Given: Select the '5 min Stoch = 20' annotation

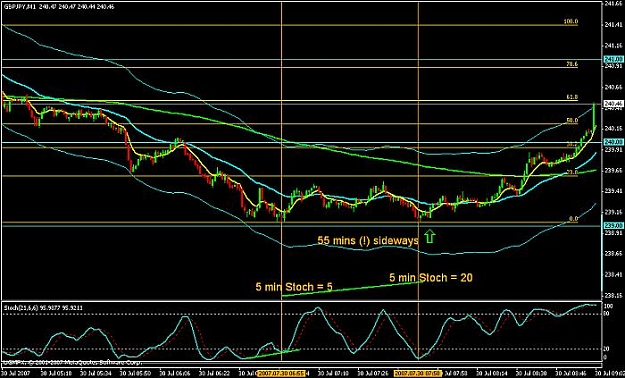Looking at the screenshot, I should point(431,278).
